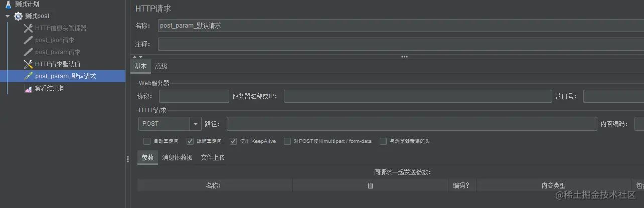Toggle 自动重定向 checkbox
This screenshot has height=208, width=644.
[147, 141]
